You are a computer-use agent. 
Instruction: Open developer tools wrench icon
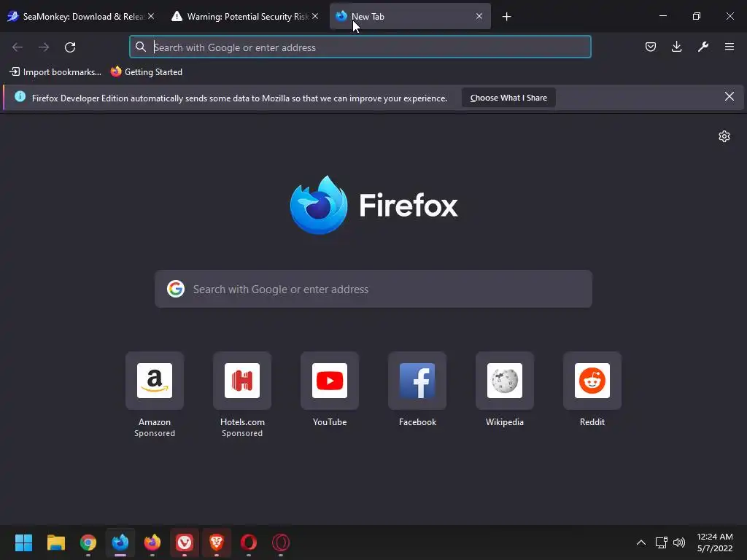(x=703, y=47)
